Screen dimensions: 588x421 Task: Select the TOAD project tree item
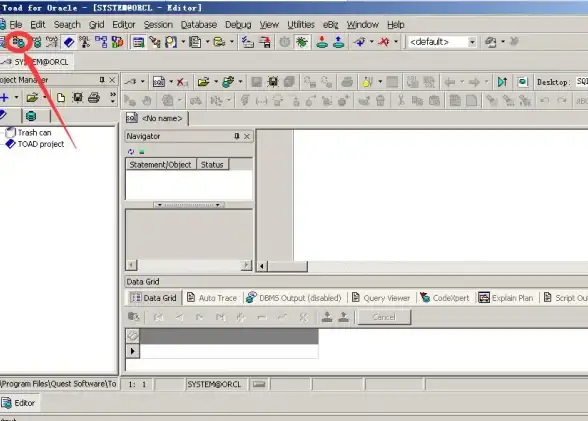pyautogui.click(x=35, y=144)
